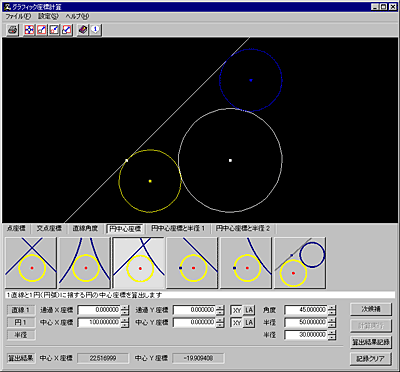
Task: Click the 記録クリア button
Action: 371,359
